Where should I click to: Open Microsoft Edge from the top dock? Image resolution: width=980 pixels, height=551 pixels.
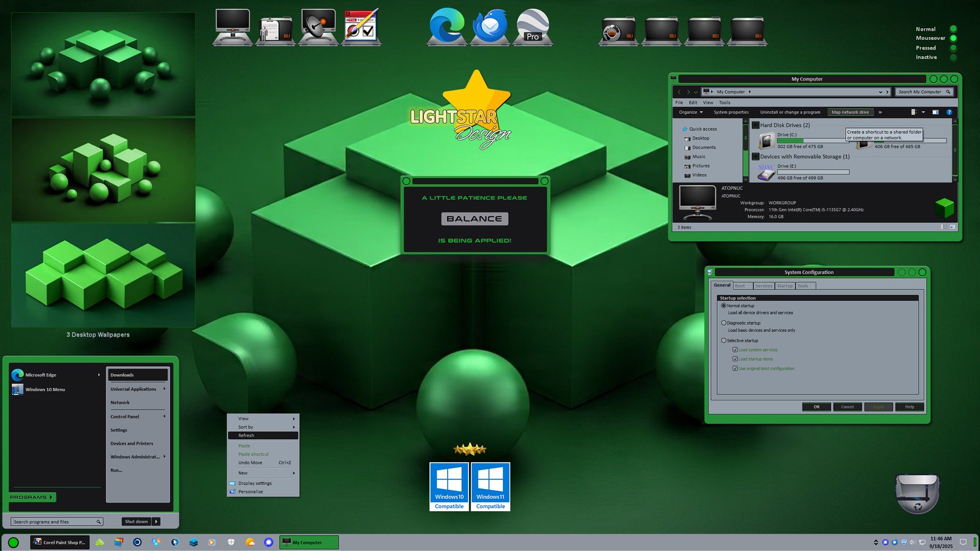[x=447, y=28]
